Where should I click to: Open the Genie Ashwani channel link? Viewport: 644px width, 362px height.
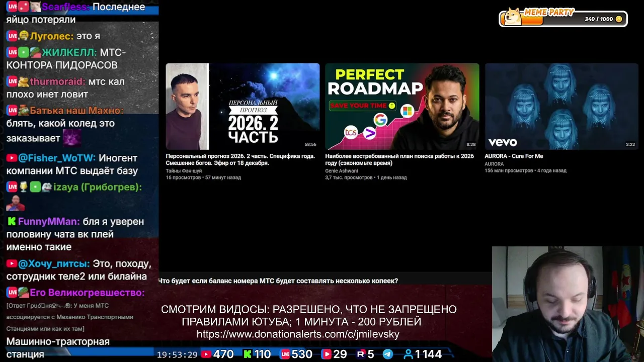tap(342, 171)
